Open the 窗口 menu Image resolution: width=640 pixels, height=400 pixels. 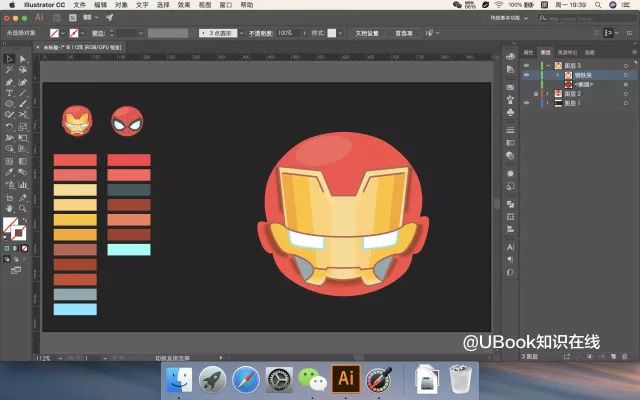point(225,5)
